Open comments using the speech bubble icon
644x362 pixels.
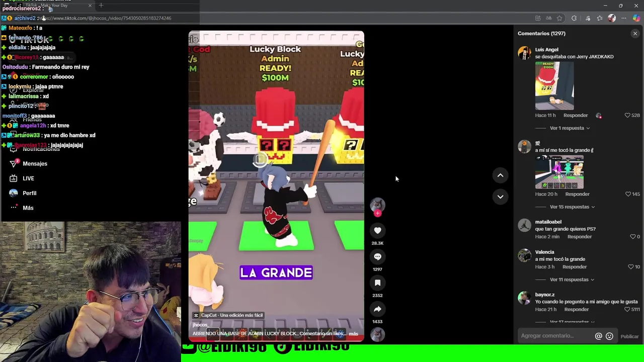(x=377, y=256)
